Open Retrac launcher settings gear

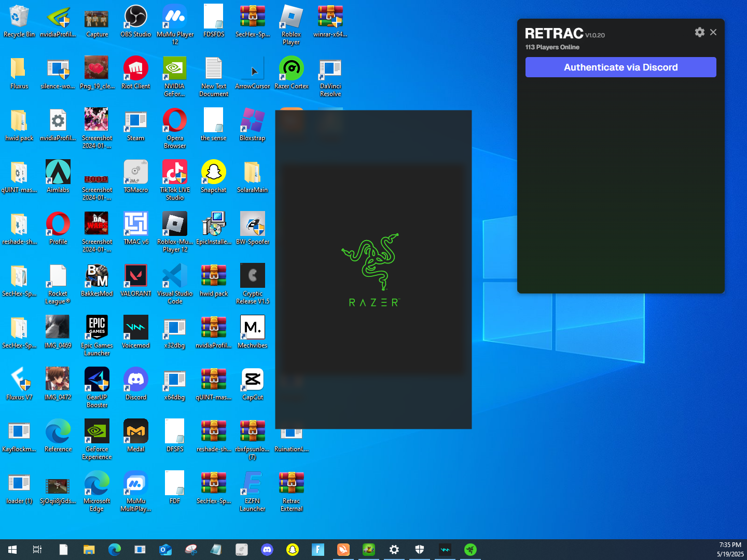[x=700, y=32]
